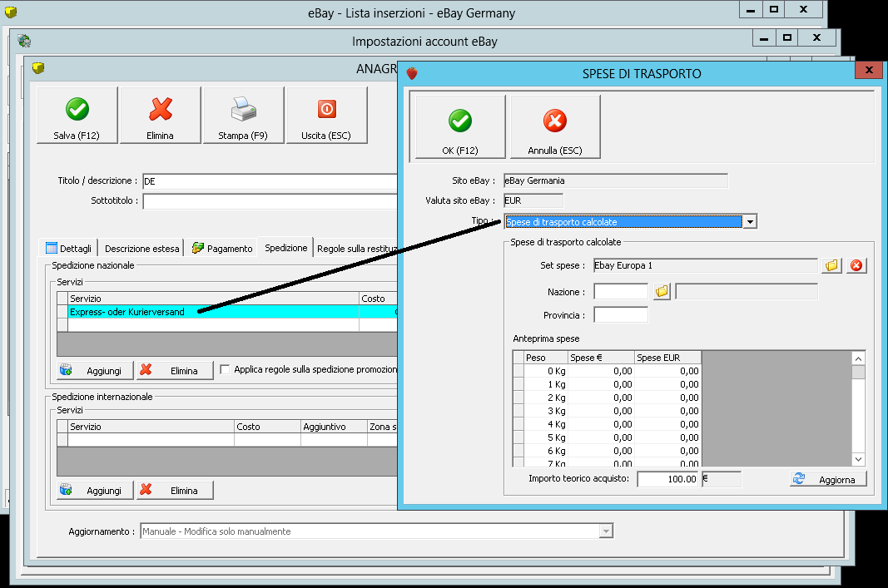
Task: Click the green checkmark Salva (F12) button
Action: click(77, 116)
